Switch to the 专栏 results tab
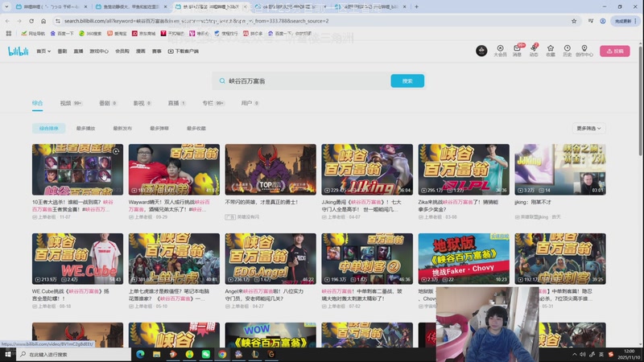 (x=213, y=103)
